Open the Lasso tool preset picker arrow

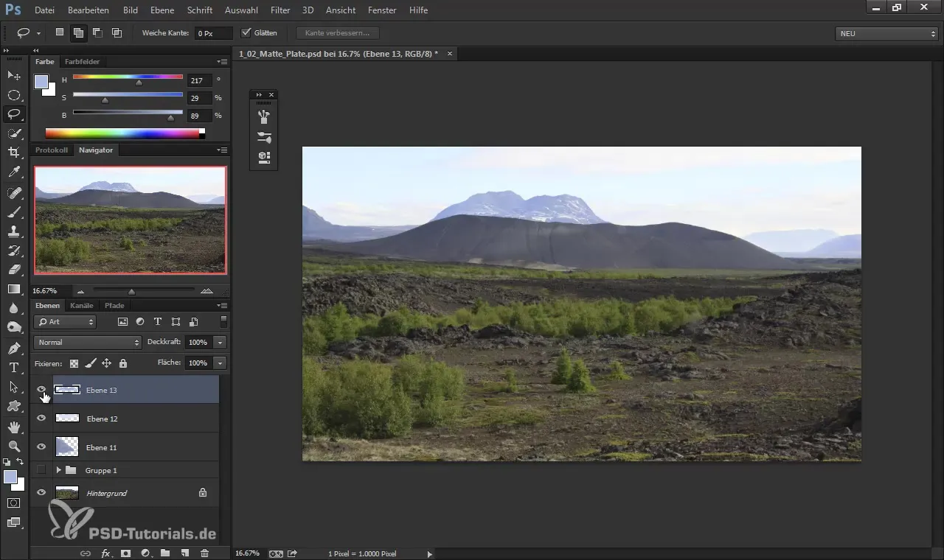pos(38,33)
